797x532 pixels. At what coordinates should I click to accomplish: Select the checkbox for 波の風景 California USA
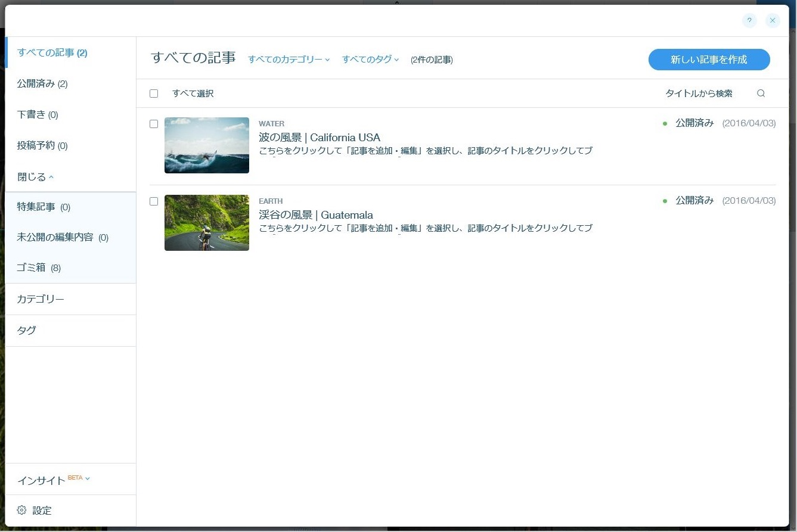tap(154, 124)
